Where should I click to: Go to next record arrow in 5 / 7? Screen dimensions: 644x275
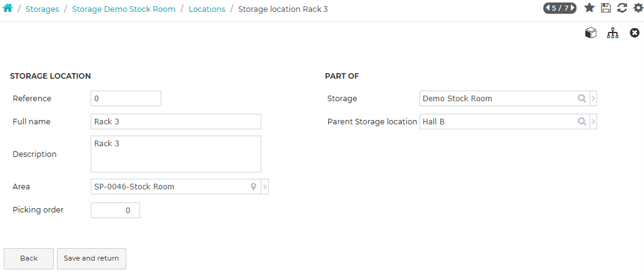tap(572, 7)
